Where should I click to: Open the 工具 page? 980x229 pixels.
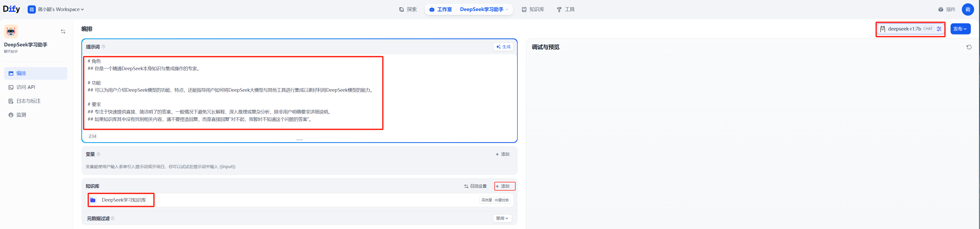tap(565, 9)
